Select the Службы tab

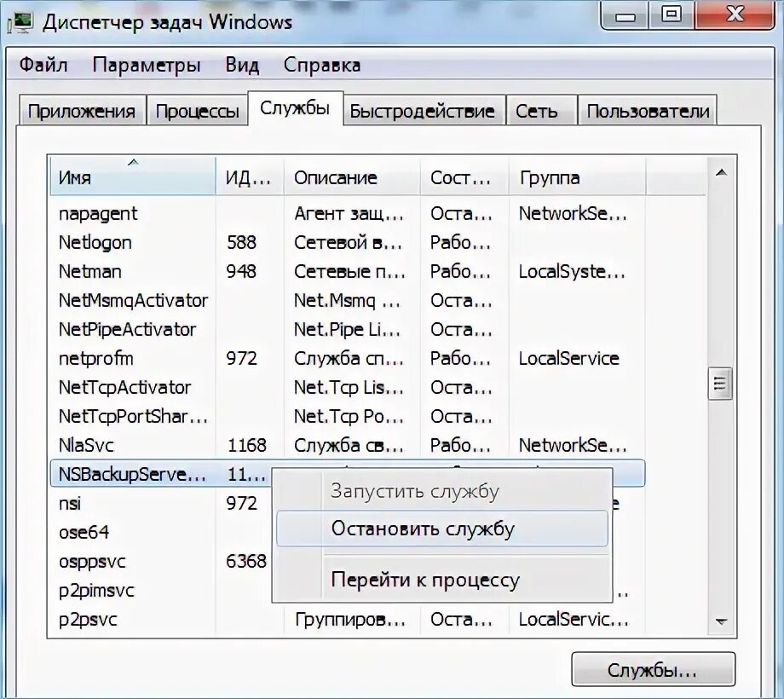pyautogui.click(x=295, y=108)
